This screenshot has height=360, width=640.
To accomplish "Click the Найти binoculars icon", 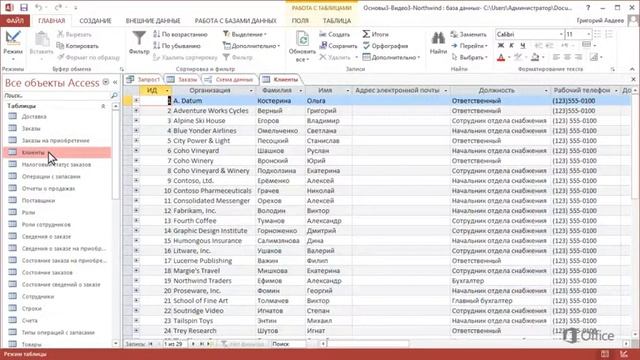I will pyautogui.click(x=438, y=38).
